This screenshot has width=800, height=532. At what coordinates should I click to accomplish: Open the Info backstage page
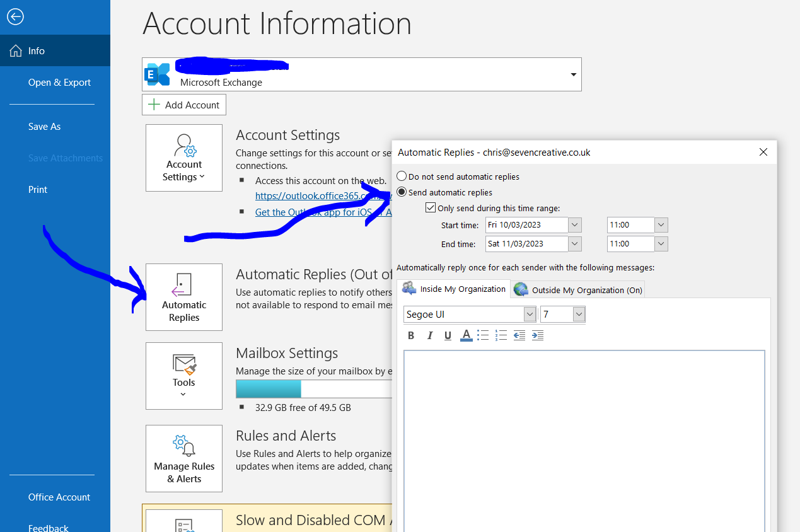55,50
